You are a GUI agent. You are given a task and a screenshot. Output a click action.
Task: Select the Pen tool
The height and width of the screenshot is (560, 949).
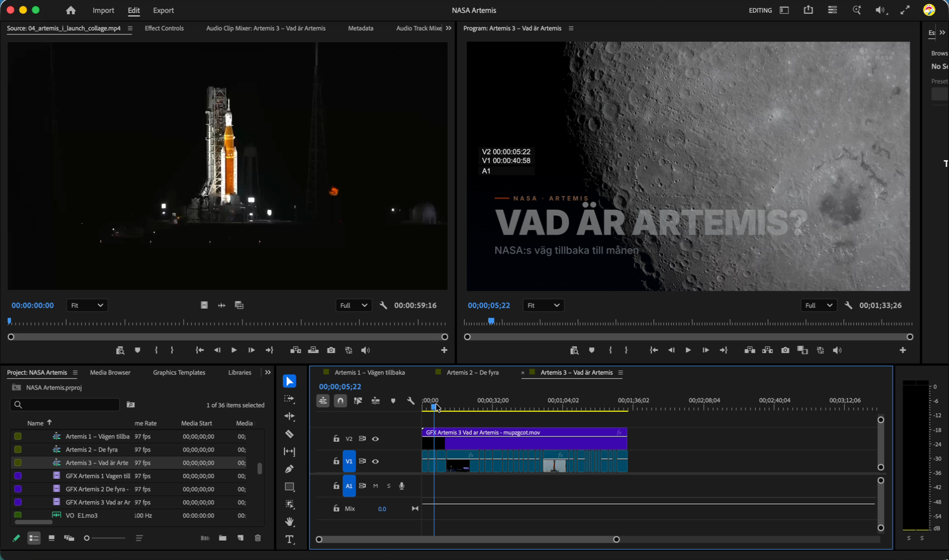pos(289,469)
